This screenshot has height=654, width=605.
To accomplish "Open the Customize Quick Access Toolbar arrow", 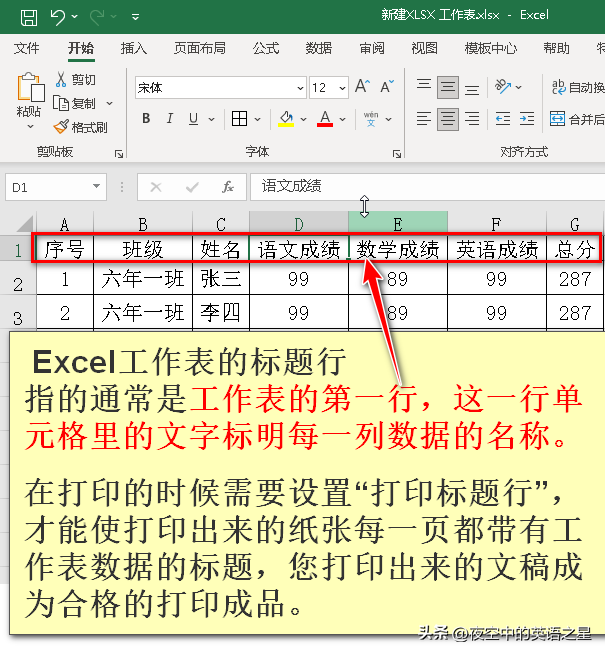I will click(x=135, y=17).
